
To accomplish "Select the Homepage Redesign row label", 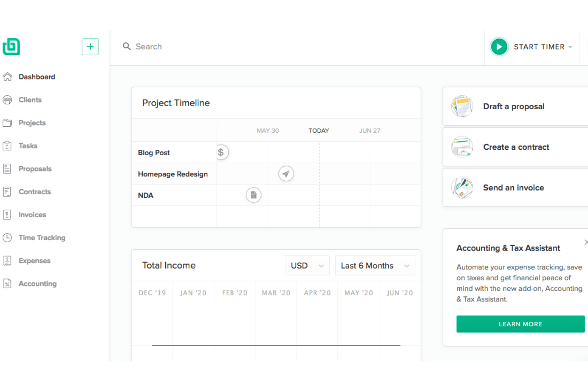I will pyautogui.click(x=173, y=174).
